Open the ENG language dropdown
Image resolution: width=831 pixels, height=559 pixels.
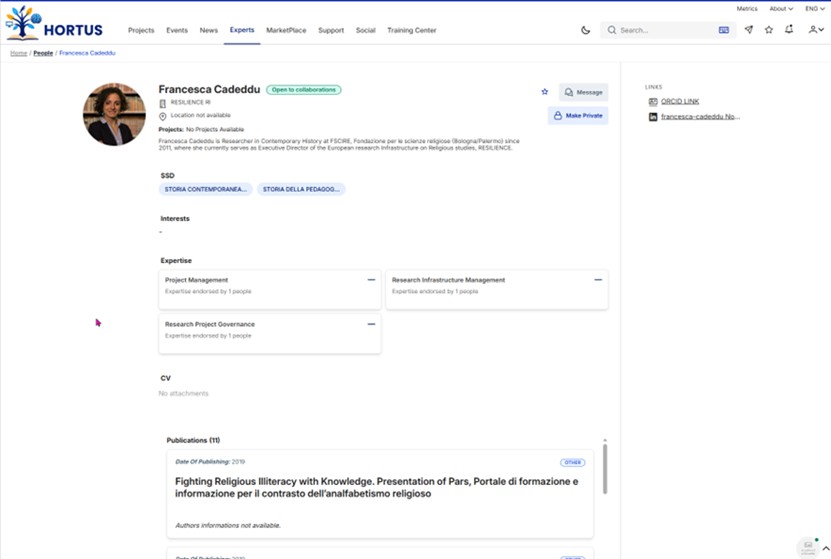point(815,8)
